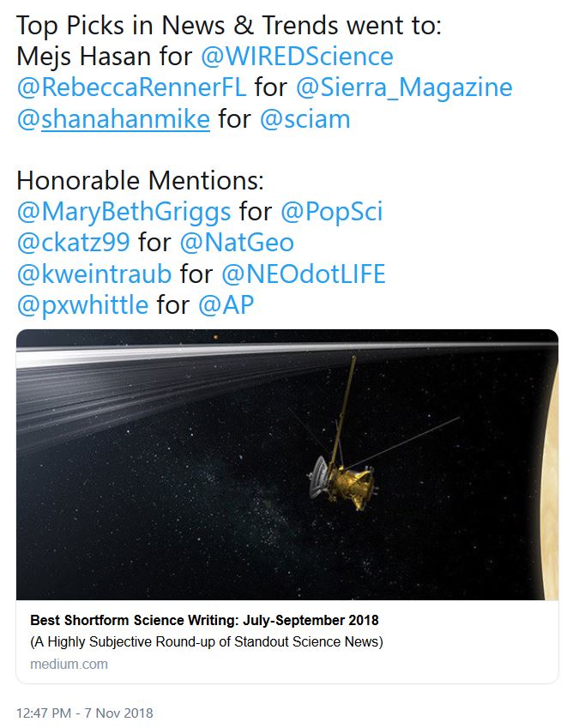
Task: Click the @MaryBethGriggs handle
Action: point(124,212)
